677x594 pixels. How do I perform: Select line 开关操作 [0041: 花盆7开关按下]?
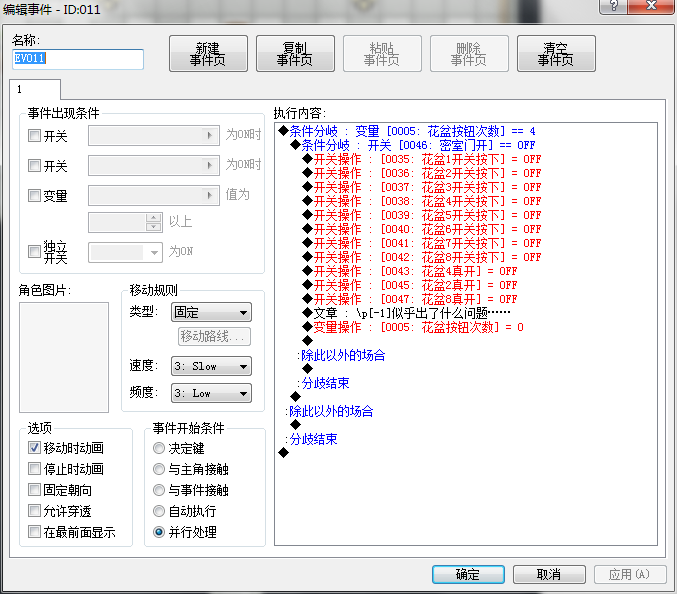click(x=422, y=243)
